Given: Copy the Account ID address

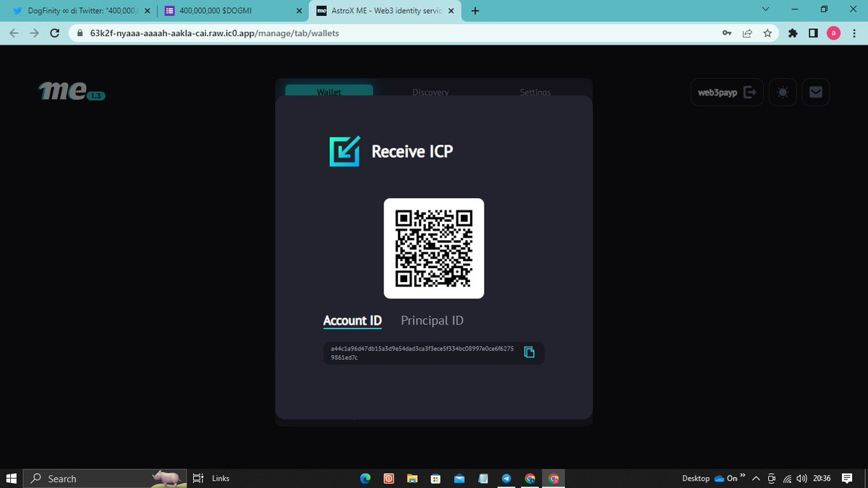Looking at the screenshot, I should 529,352.
